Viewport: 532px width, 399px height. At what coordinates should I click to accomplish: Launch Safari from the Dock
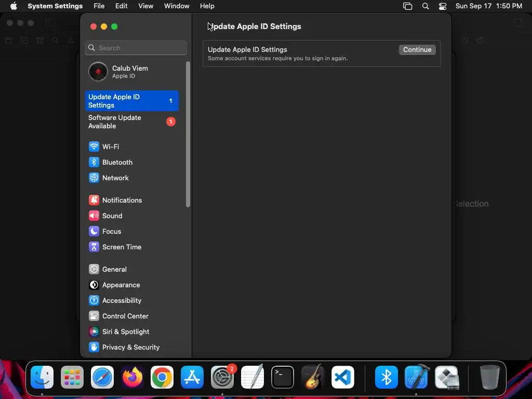point(102,377)
